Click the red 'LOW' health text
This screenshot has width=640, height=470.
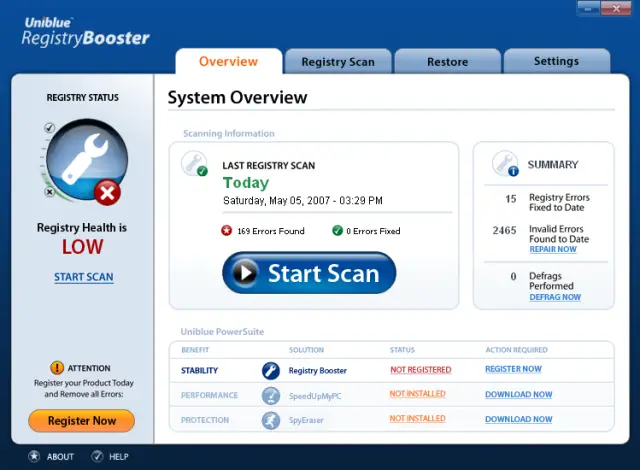click(82, 247)
